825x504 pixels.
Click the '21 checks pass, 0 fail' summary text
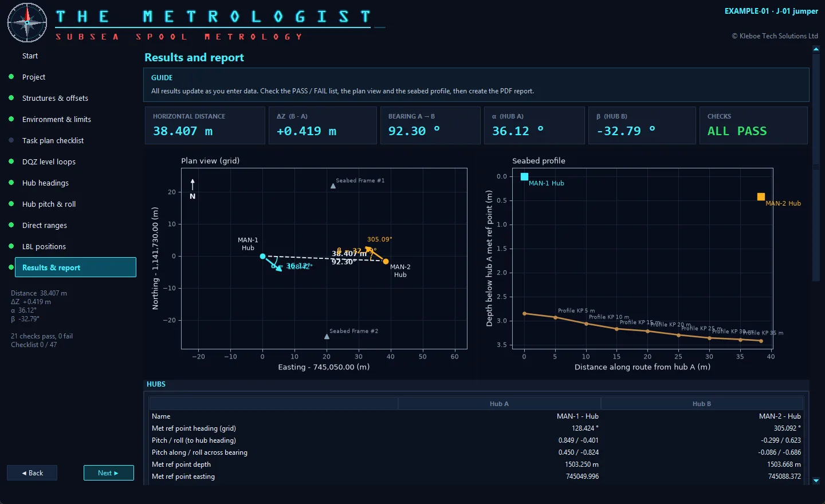point(42,336)
